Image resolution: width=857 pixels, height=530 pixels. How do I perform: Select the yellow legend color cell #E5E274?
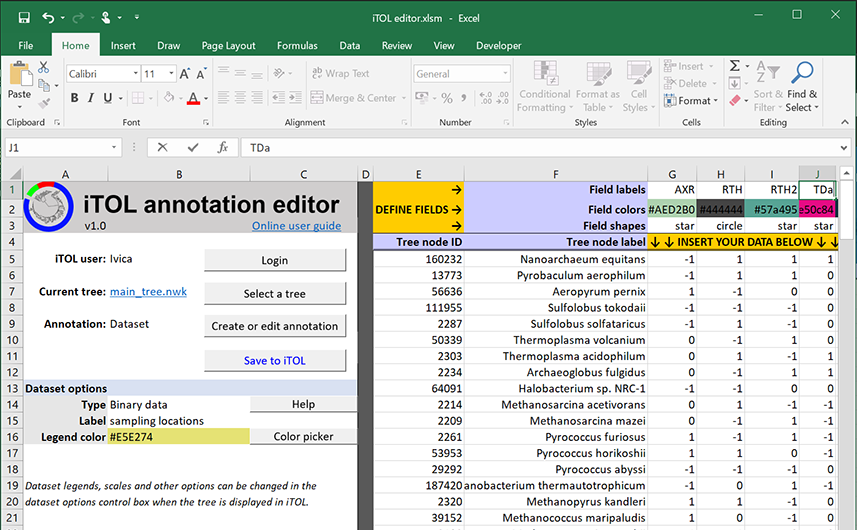pos(178,437)
